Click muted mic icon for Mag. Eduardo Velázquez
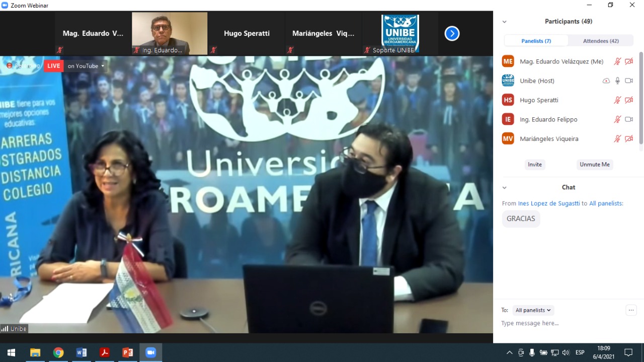 pos(617,61)
